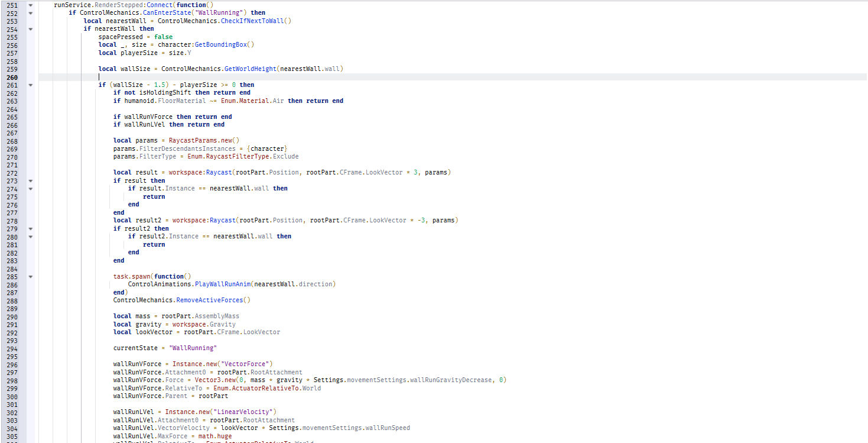Click 'PlayWallRunAnim' method call
Screen dimensions: 868x443
[x=222, y=284]
